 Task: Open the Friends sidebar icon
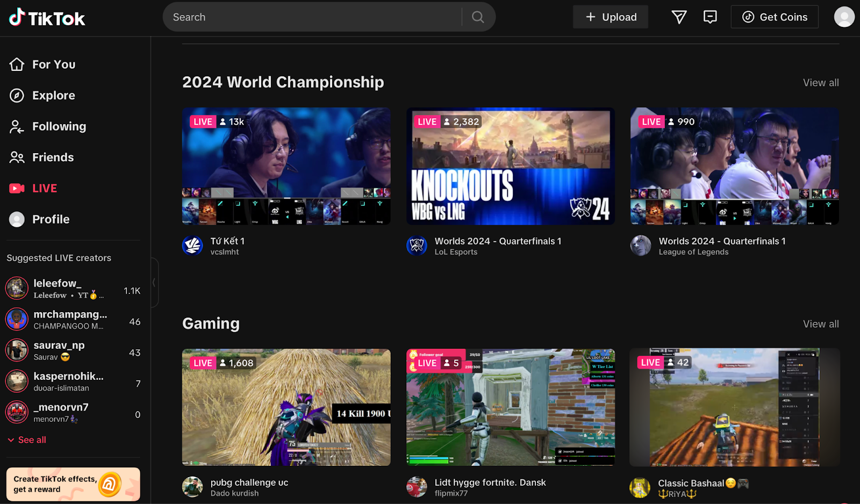coord(17,157)
